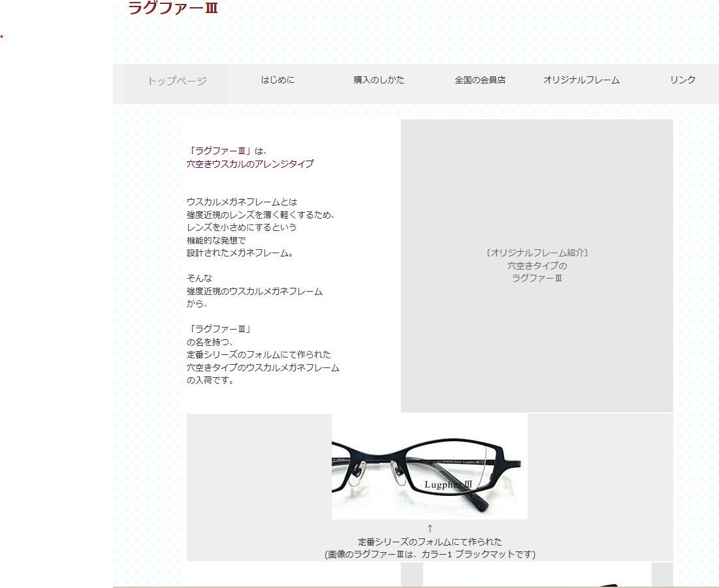Click the caption 定番シリーズのフォルムにて作られた under the photo

coord(430,542)
